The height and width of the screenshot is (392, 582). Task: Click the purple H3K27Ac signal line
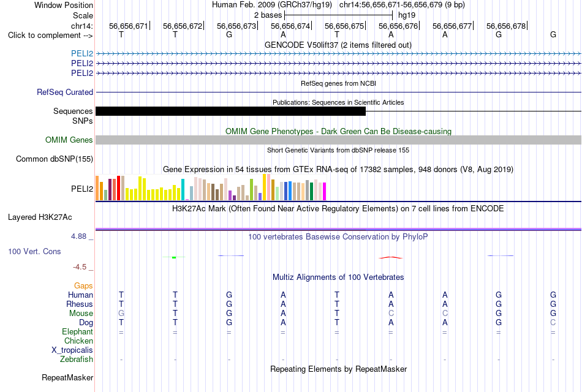338,230
